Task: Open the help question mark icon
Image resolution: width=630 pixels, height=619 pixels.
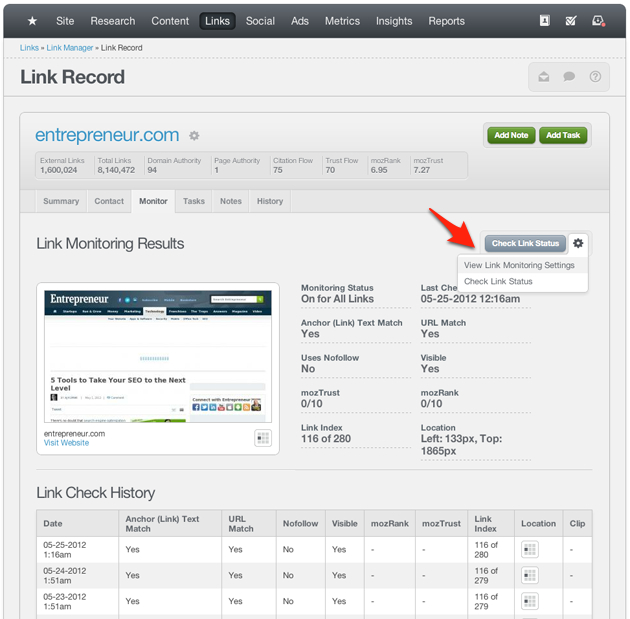Action: coord(595,76)
